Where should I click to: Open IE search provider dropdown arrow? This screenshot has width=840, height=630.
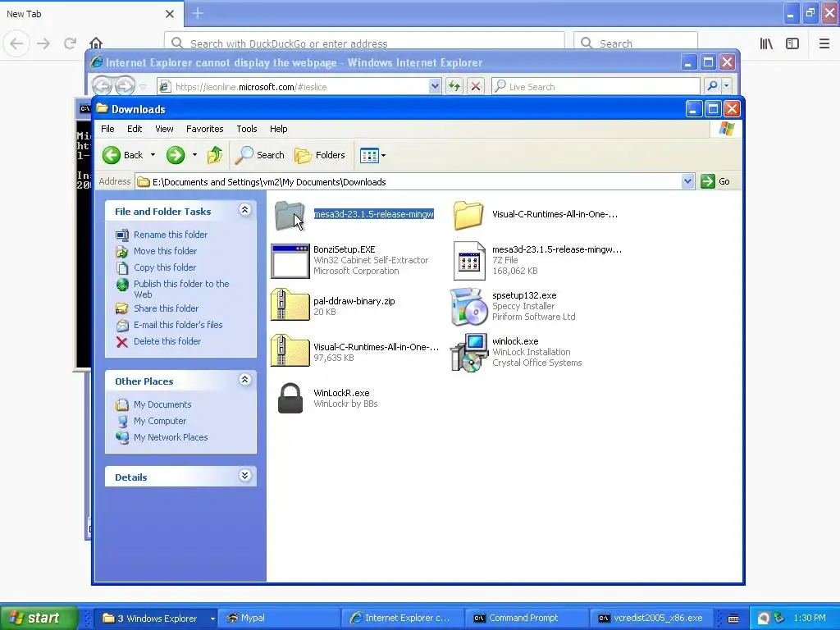pyautogui.click(x=727, y=85)
